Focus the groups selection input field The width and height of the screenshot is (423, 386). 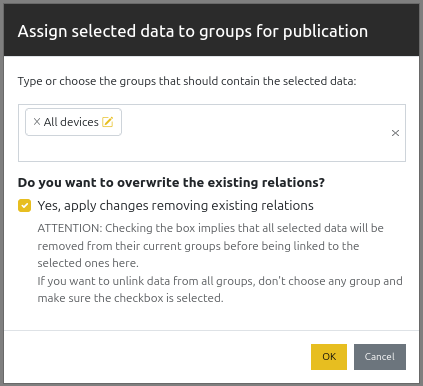212,133
